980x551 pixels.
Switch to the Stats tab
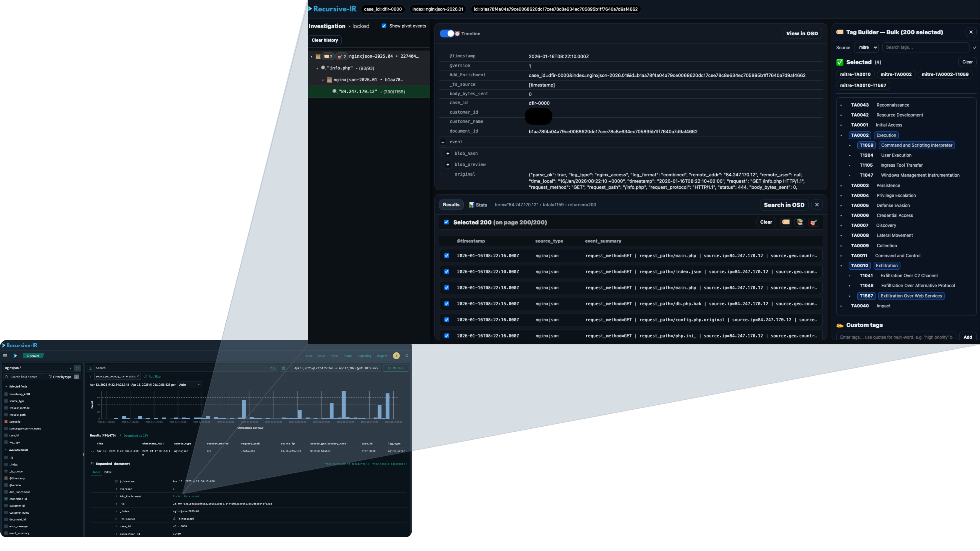pyautogui.click(x=478, y=205)
